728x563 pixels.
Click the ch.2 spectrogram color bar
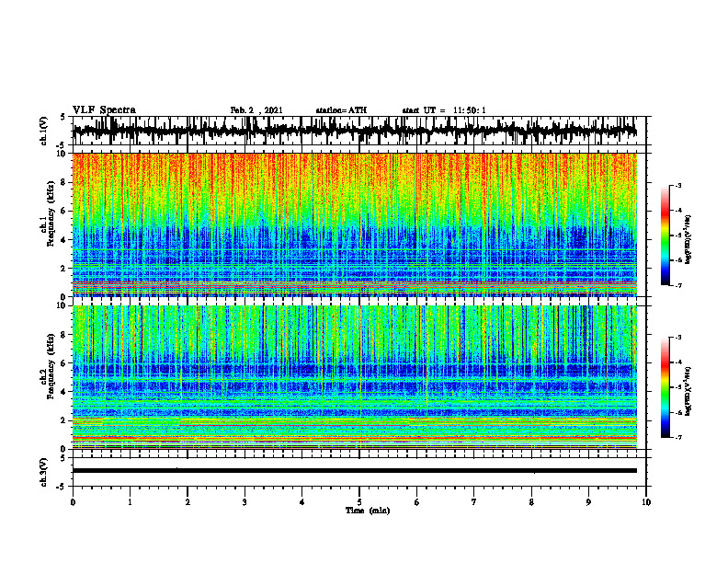[665, 387]
